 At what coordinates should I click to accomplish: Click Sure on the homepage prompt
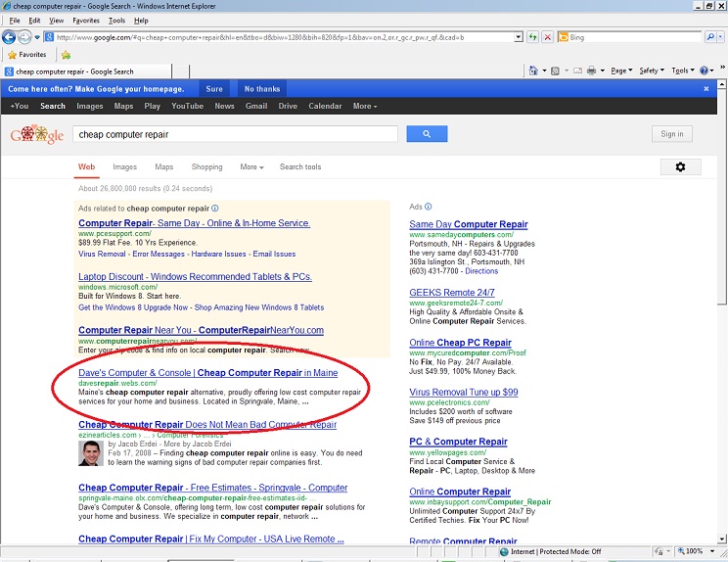pos(214,89)
